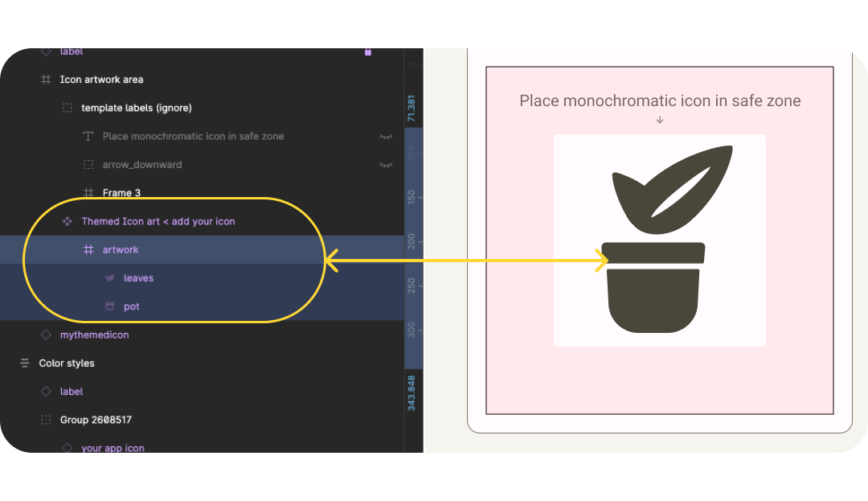Click the group icon beside Group 2608517
The width and height of the screenshot is (868, 501).
pos(46,420)
